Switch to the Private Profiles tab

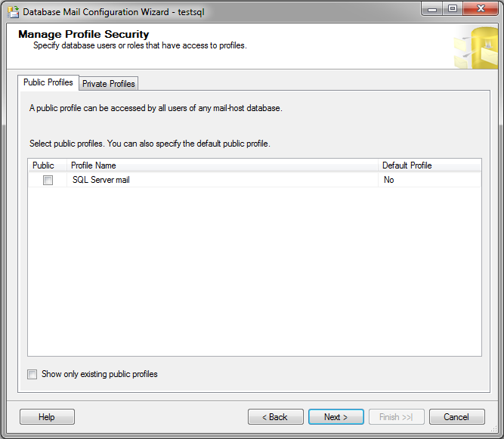(109, 84)
